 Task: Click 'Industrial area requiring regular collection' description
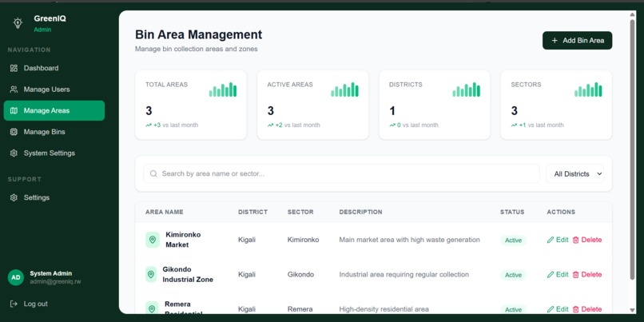pyautogui.click(x=404, y=275)
